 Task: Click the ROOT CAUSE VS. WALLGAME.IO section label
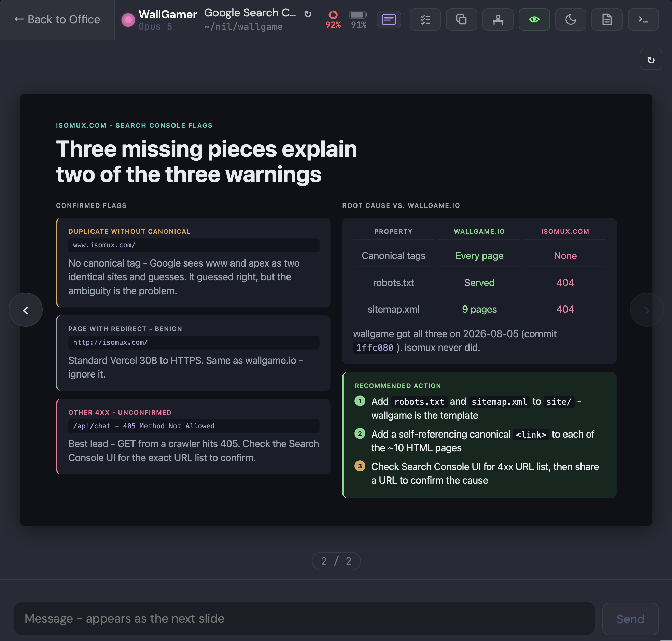[x=401, y=206]
